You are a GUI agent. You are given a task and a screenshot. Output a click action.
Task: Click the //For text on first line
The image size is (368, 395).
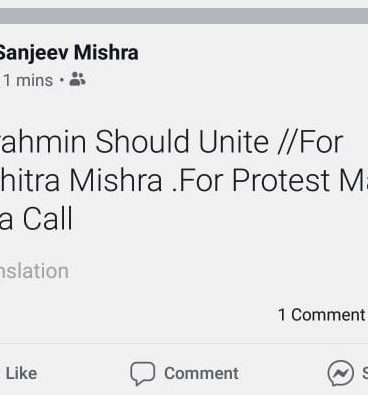[310, 142]
